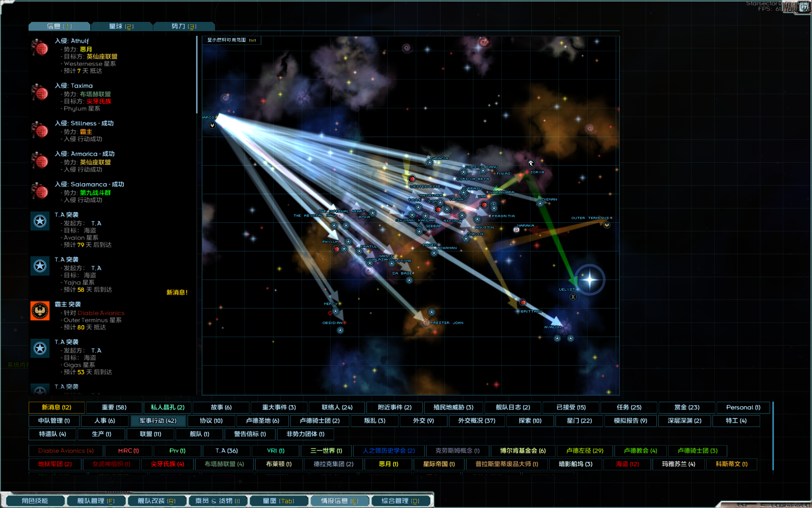The height and width of the screenshot is (508, 812).
Task: Click the Taxima invasion red planet icon
Action: [x=40, y=92]
